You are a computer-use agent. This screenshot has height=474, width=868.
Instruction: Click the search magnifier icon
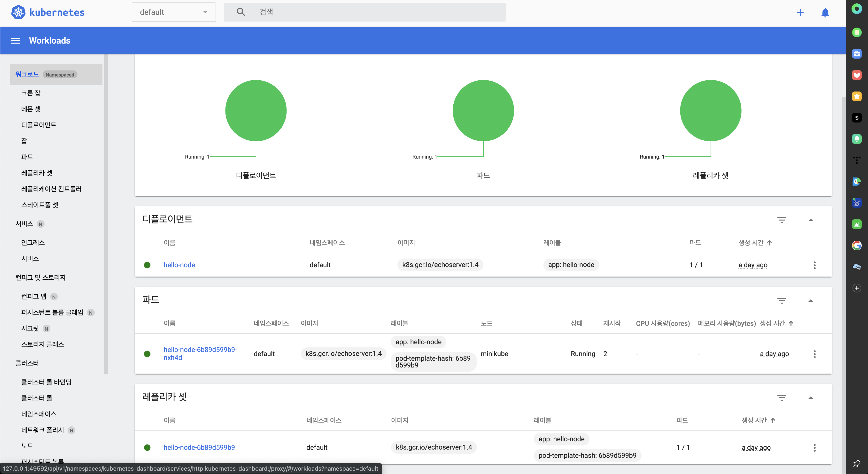pos(240,12)
